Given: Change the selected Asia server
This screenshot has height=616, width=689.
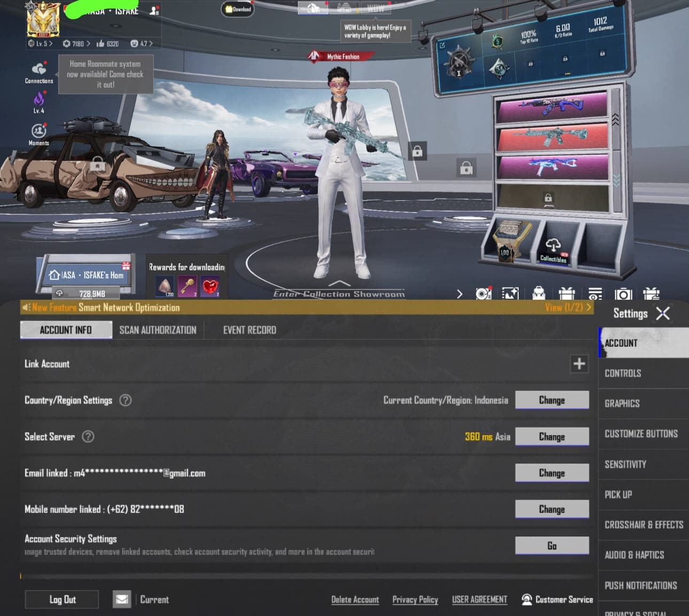Looking at the screenshot, I should point(552,436).
